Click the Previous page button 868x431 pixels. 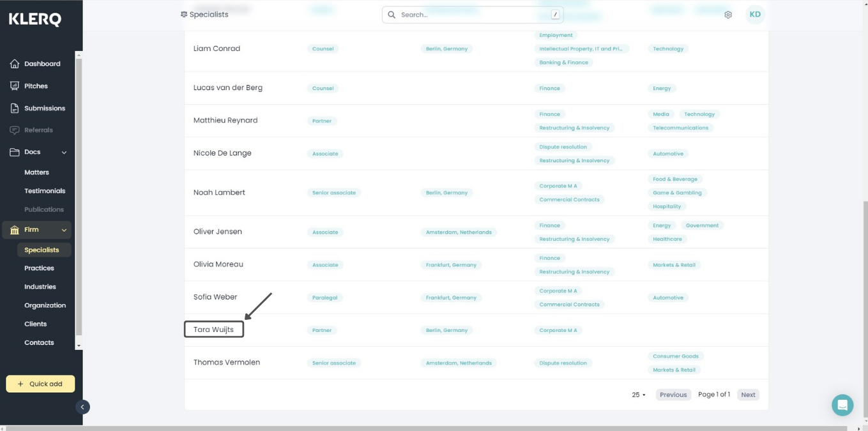(x=673, y=395)
